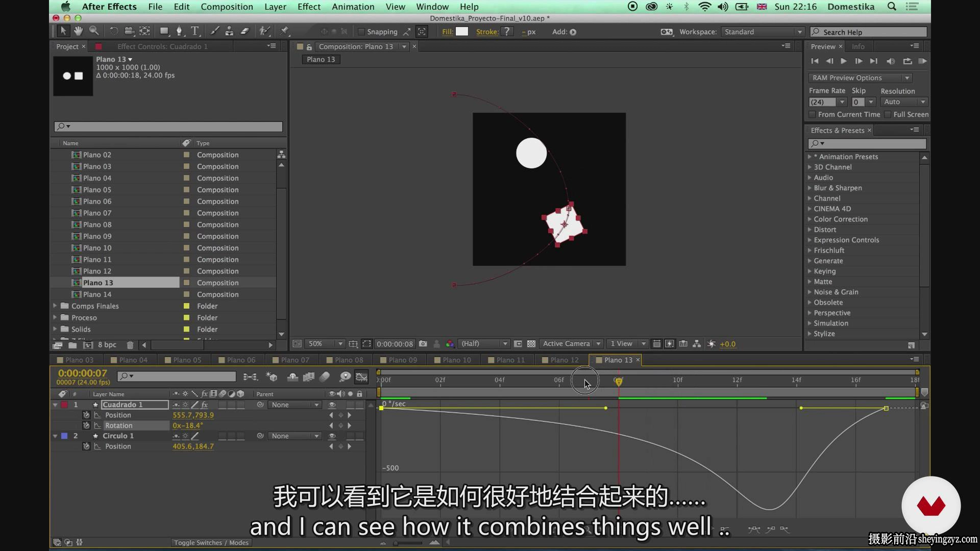Viewport: 980px width, 551px height.
Task: Collapse the Cuadrado 1 layer
Action: [x=55, y=405]
